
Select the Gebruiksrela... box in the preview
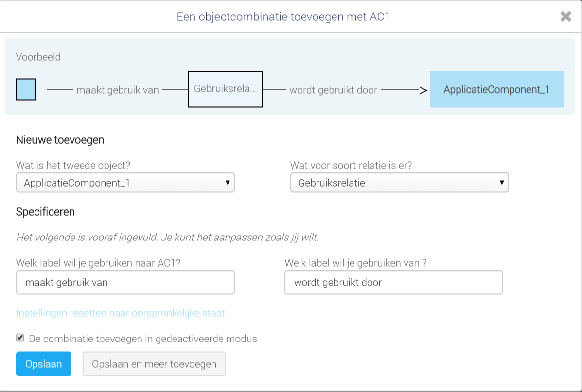point(225,89)
